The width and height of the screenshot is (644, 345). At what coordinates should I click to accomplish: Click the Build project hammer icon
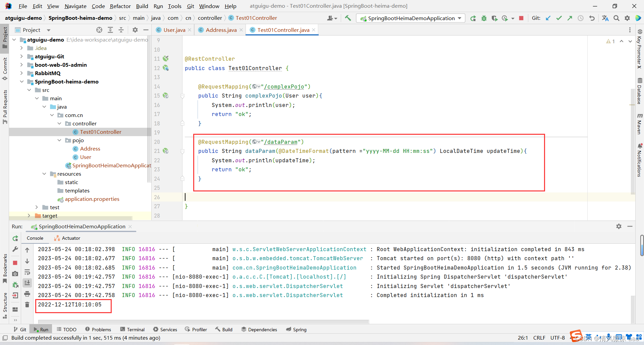[348, 18]
